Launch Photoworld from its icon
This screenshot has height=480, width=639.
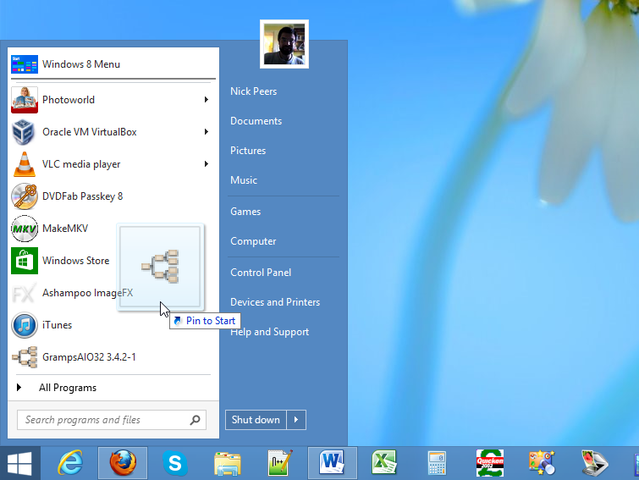click(24, 100)
